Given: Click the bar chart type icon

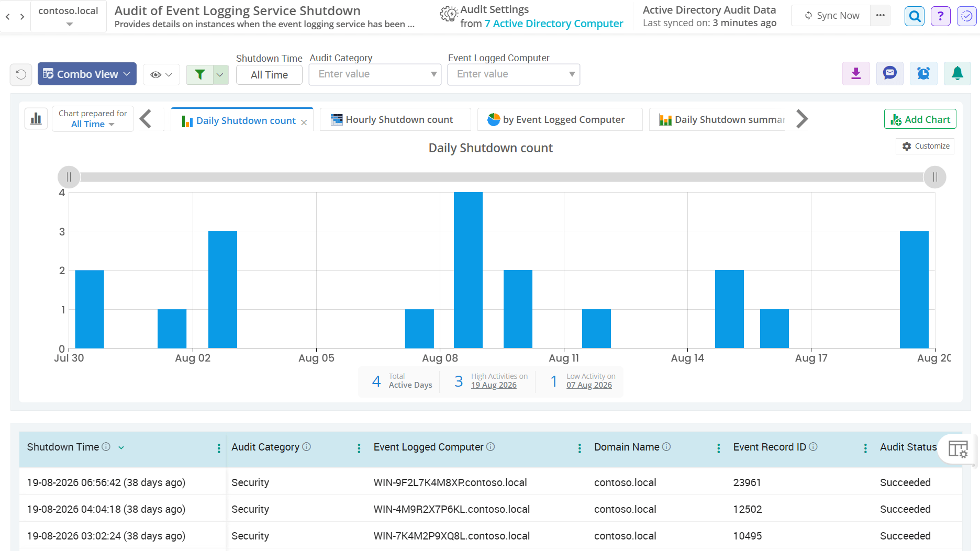Looking at the screenshot, I should click(36, 119).
